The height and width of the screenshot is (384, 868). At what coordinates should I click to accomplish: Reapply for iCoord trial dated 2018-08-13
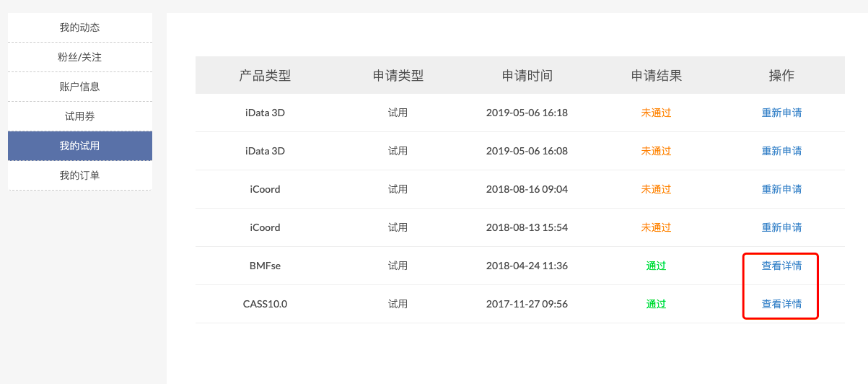781,227
